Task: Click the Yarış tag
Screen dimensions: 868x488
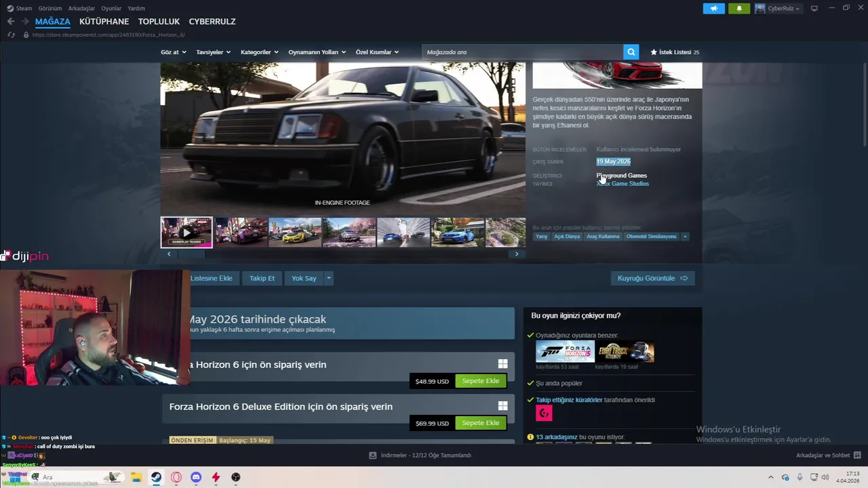Action: point(541,237)
